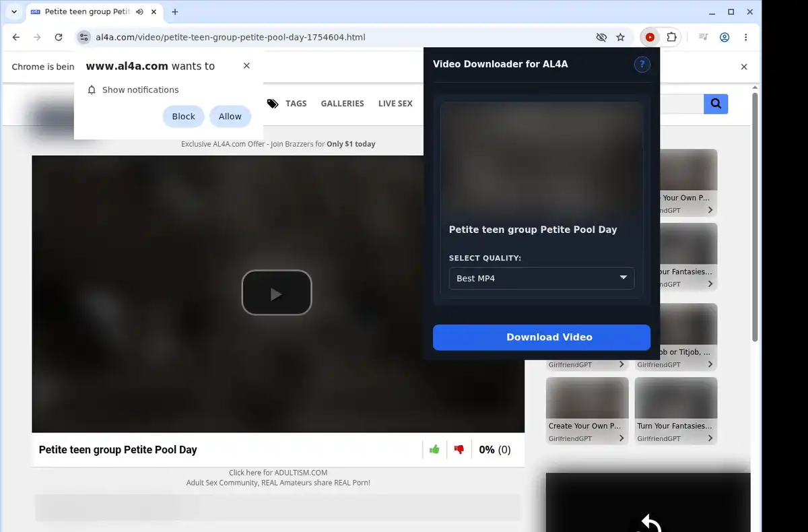Open the Chrome profile icon

pyautogui.click(x=725, y=37)
